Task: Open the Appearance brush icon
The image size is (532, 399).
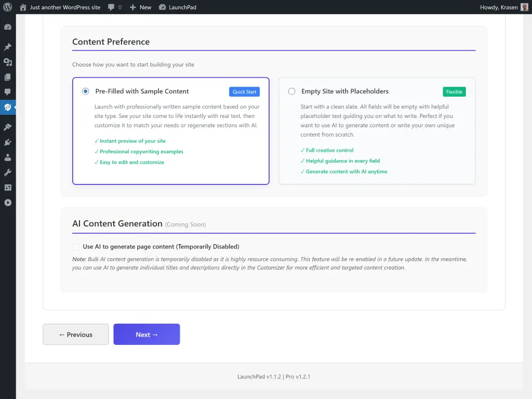Action: click(8, 126)
